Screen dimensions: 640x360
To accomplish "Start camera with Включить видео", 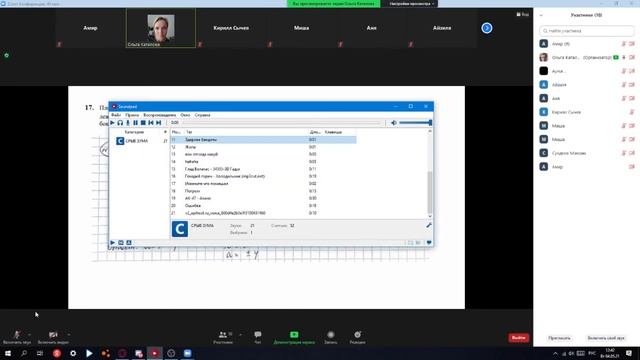I will point(53,337).
